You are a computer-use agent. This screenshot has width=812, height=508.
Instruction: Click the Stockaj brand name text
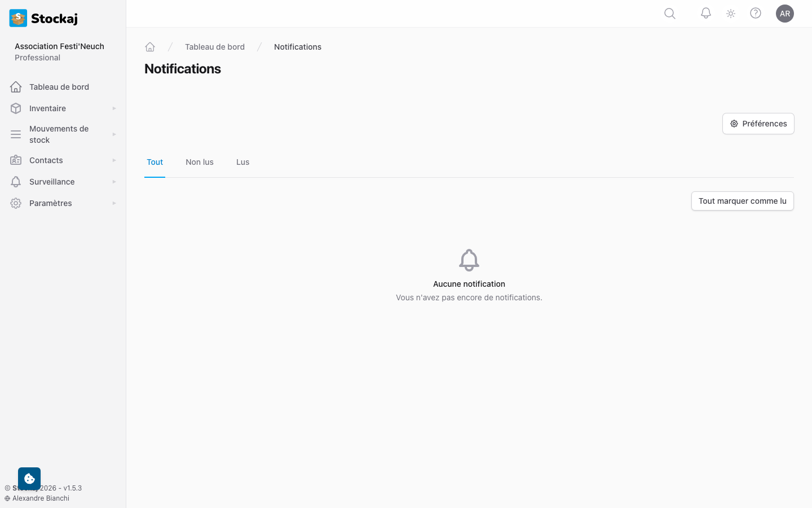[54, 19]
